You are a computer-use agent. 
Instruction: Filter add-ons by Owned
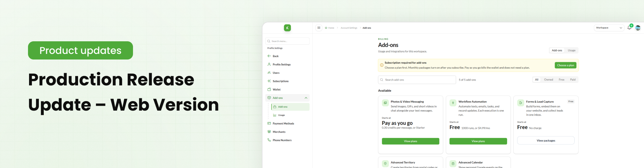(x=548, y=80)
